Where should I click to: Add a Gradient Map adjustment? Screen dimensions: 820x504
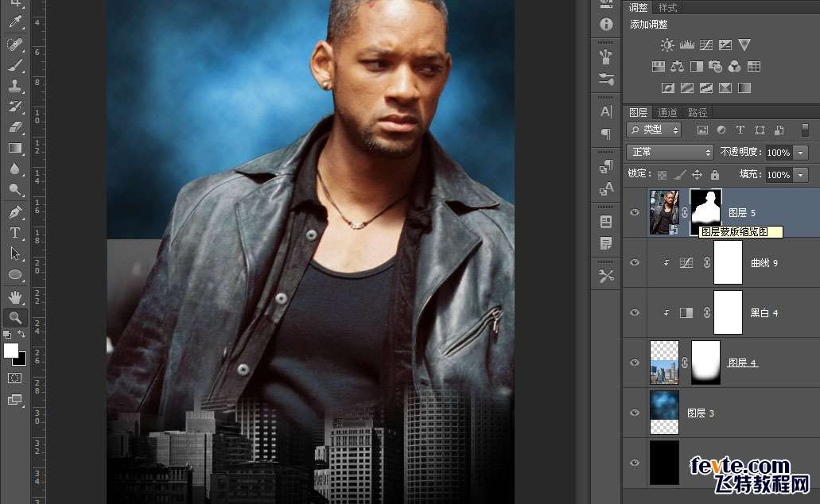point(744,87)
